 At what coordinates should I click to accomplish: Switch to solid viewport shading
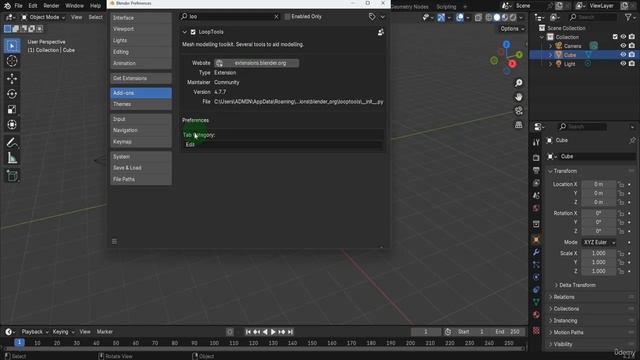tap(497, 18)
